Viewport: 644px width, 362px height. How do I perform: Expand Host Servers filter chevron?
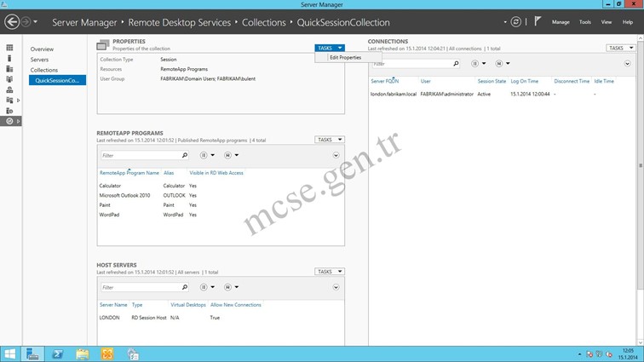[336, 287]
